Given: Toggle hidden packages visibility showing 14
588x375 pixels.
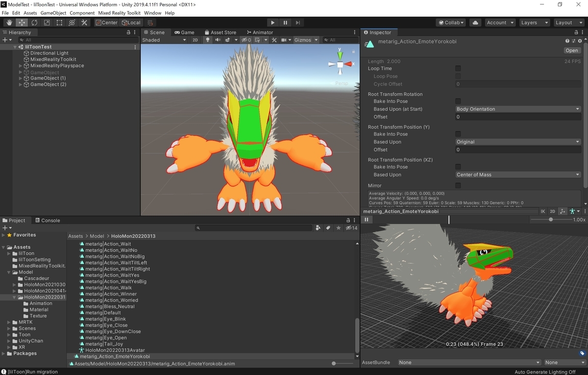Looking at the screenshot, I should [351, 228].
